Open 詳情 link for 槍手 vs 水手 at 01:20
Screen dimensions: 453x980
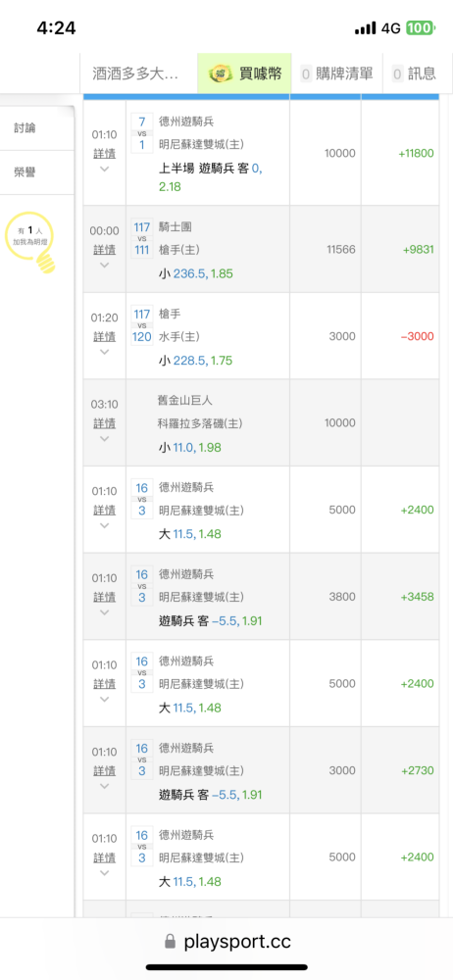pos(105,336)
